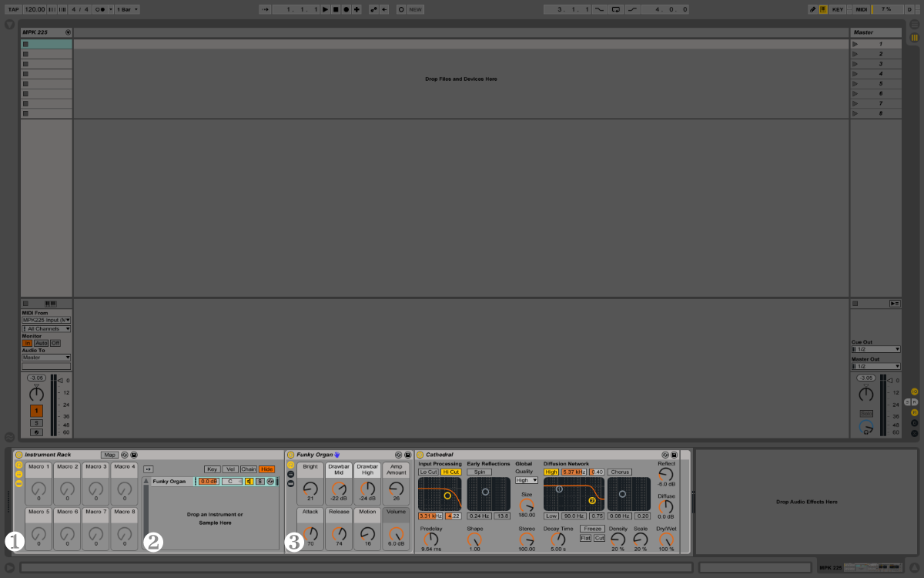Click the Instrument Rack save preset icon
Viewport: 924px width, 578px height.
[x=134, y=455]
